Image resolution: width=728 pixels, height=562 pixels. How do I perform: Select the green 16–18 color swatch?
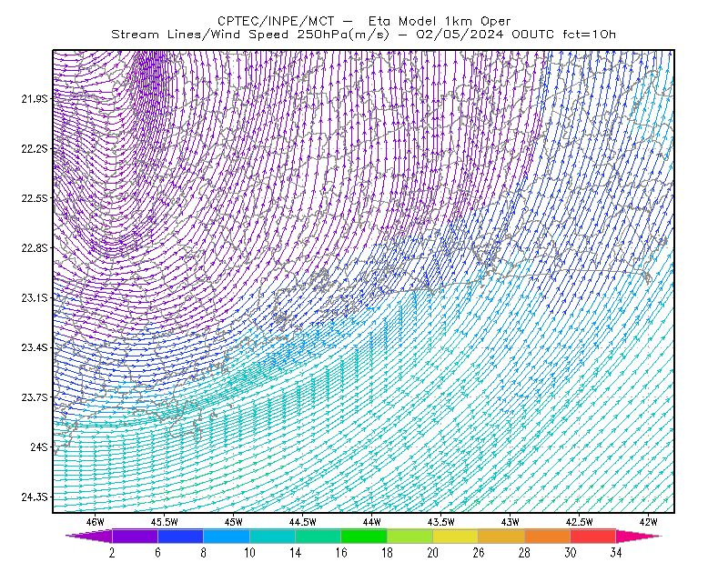[364, 536]
